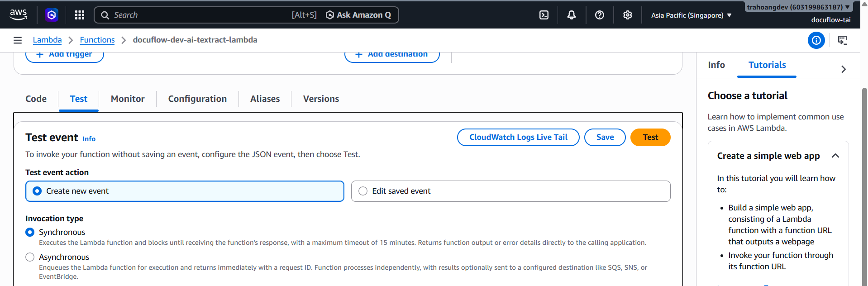Click the Invocation type label
This screenshot has width=868, height=286.
coord(54,219)
